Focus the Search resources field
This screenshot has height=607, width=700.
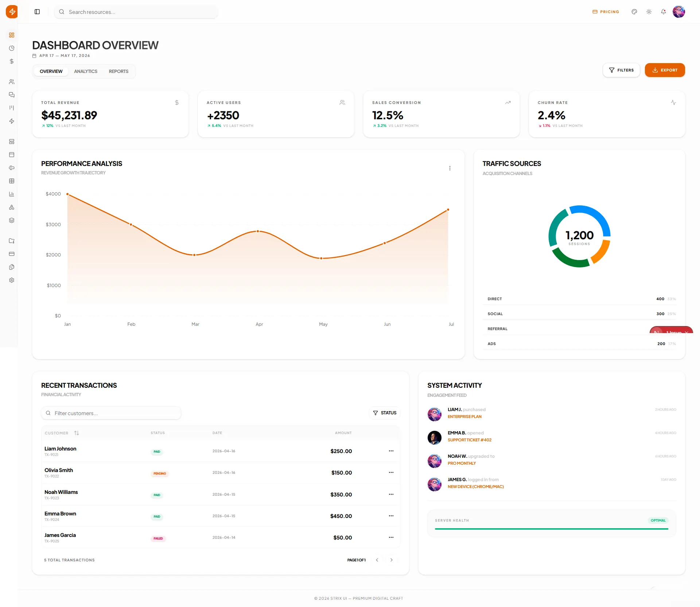[136, 12]
